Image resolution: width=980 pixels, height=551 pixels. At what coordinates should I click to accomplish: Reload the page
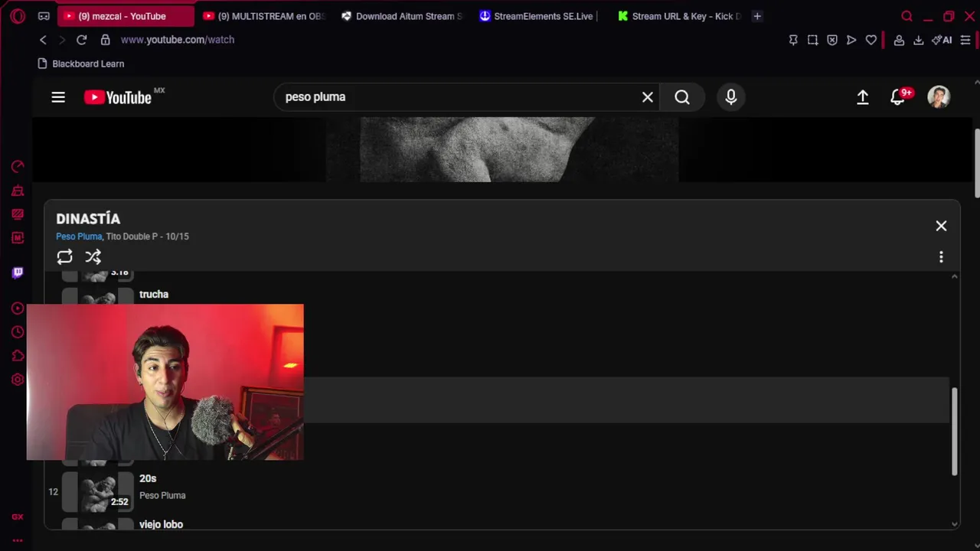click(x=82, y=40)
